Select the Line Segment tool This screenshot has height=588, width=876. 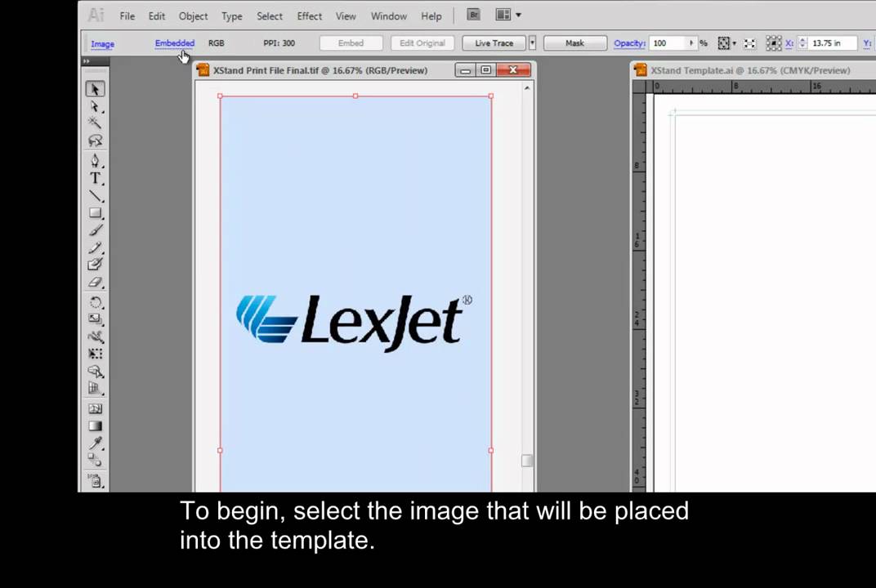[95, 195]
